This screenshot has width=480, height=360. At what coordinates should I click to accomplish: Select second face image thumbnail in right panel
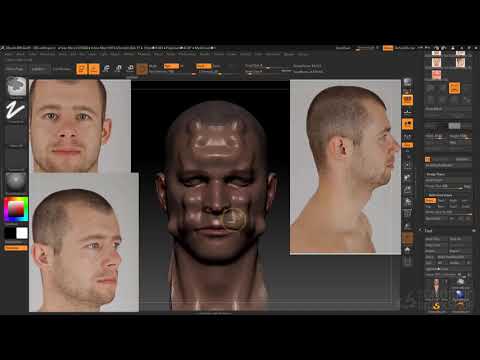[461, 63]
